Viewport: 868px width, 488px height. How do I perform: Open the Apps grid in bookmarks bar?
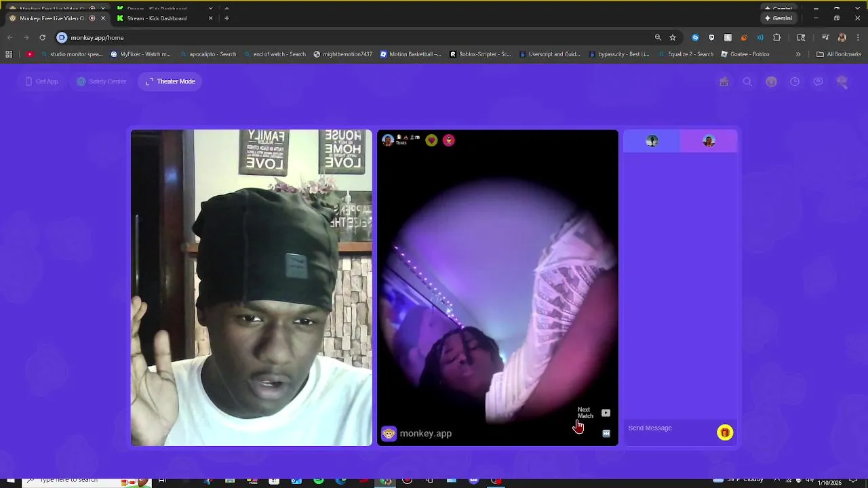pyautogui.click(x=9, y=54)
